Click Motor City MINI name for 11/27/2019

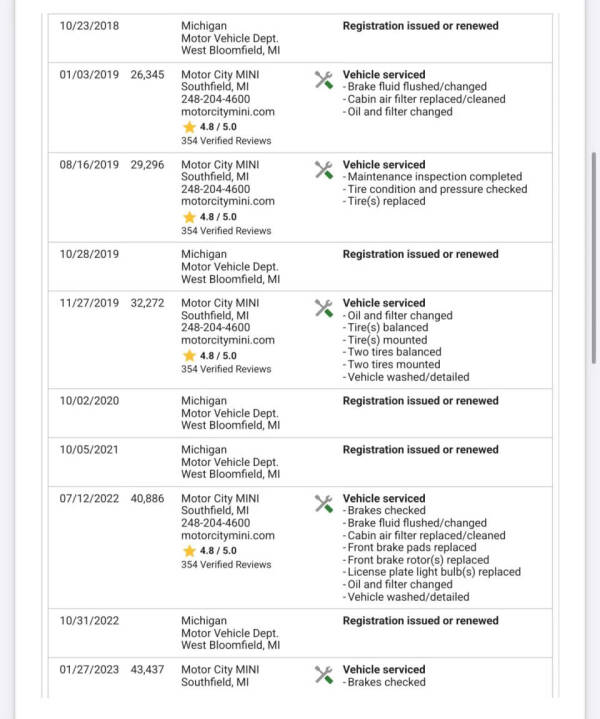(x=220, y=303)
